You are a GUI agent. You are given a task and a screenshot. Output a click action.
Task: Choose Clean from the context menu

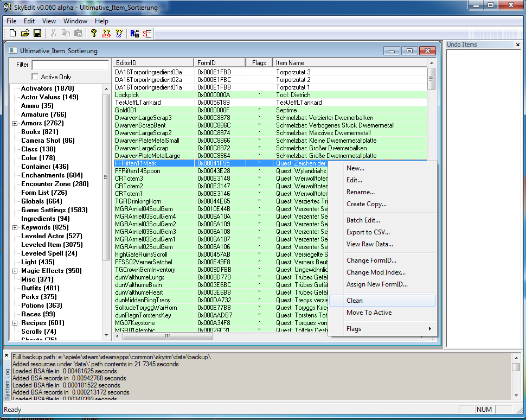[x=355, y=301]
